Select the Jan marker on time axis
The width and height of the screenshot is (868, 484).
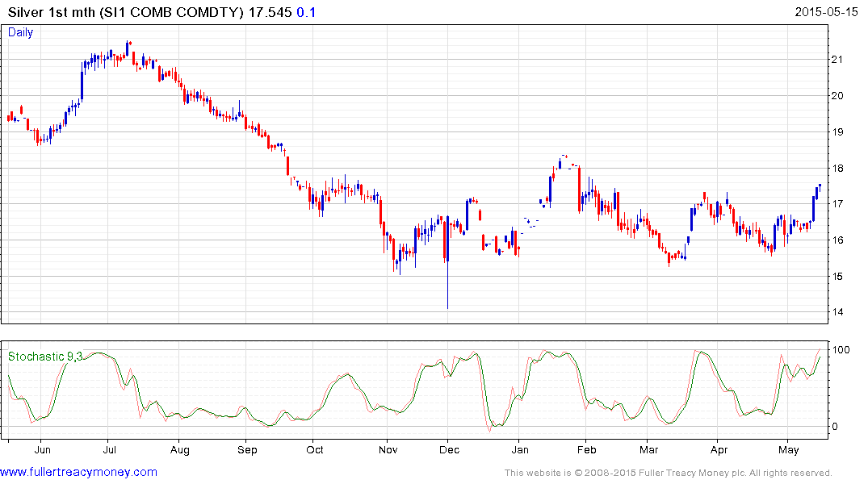pos(520,449)
